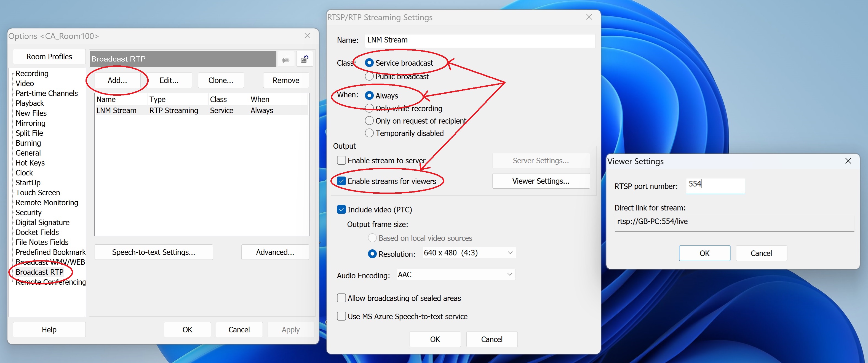This screenshot has width=868, height=363.
Task: Select Service broadcast radio button
Action: tap(369, 63)
